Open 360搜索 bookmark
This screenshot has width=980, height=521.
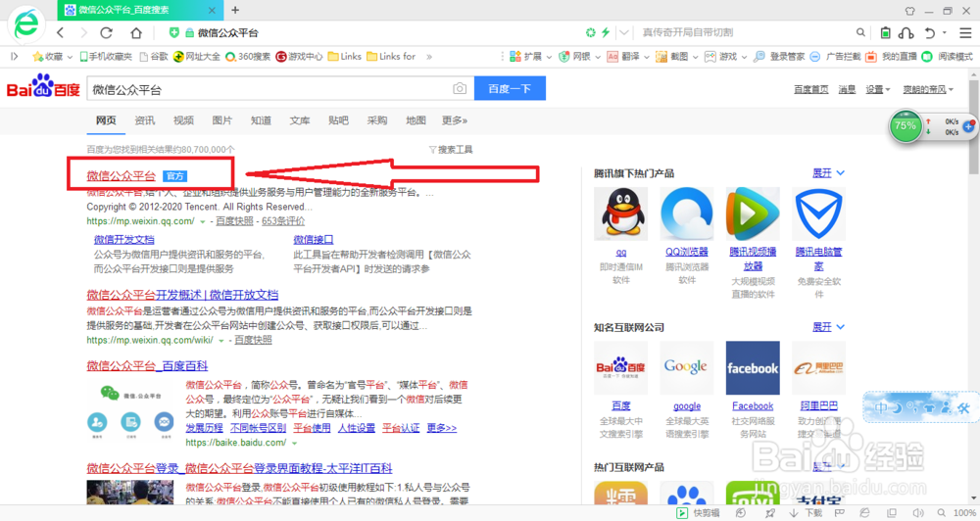pos(248,56)
